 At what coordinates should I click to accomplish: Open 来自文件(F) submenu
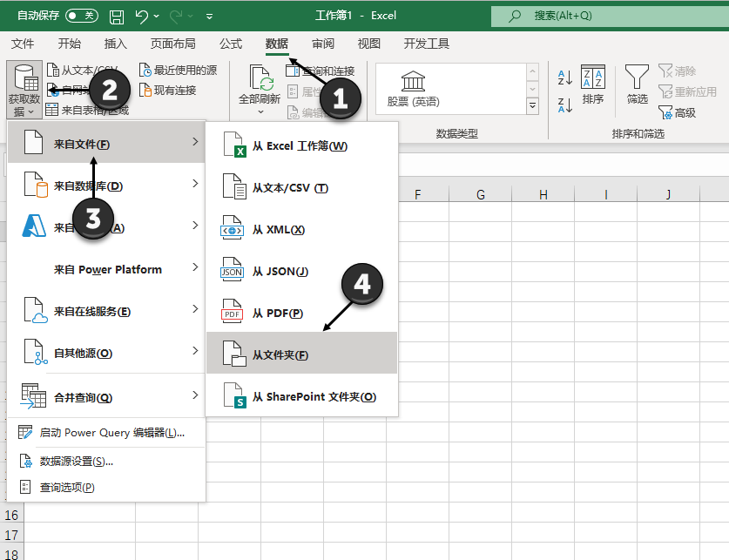coord(106,142)
